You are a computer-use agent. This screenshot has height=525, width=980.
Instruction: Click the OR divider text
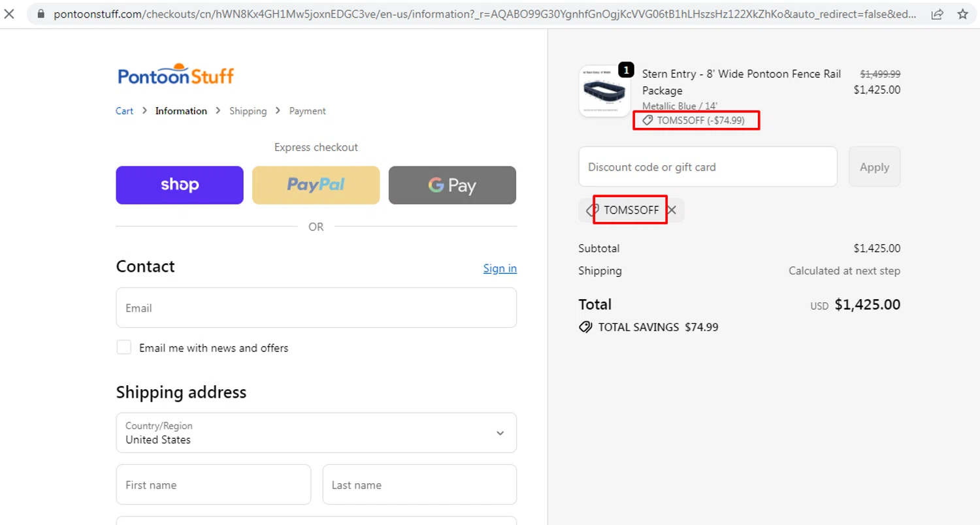point(316,227)
